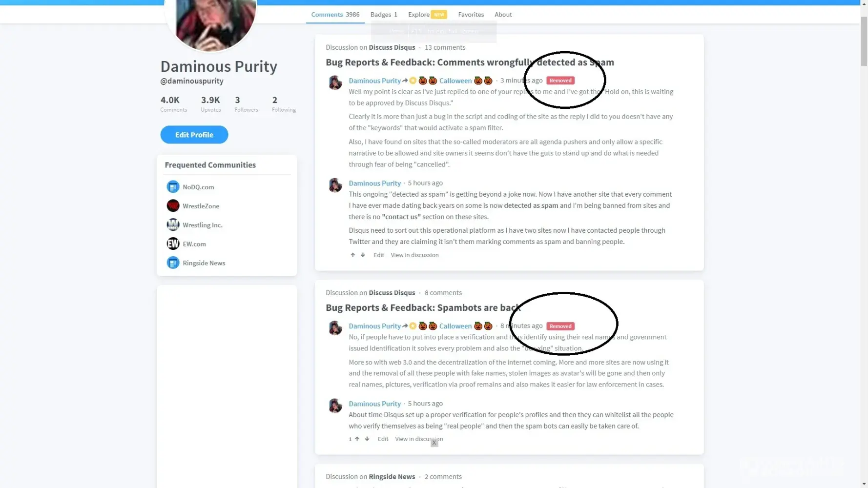This screenshot has height=488, width=868.
Task: Open Comments wrongfully detected as spam discussion
Action: (470, 62)
